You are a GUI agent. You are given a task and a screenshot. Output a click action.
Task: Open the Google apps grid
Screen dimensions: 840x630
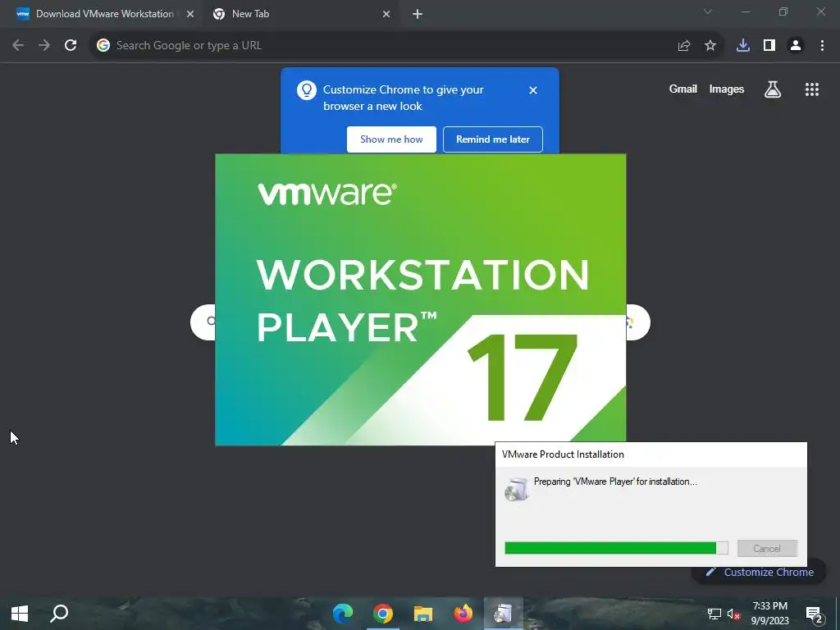pyautogui.click(x=812, y=89)
